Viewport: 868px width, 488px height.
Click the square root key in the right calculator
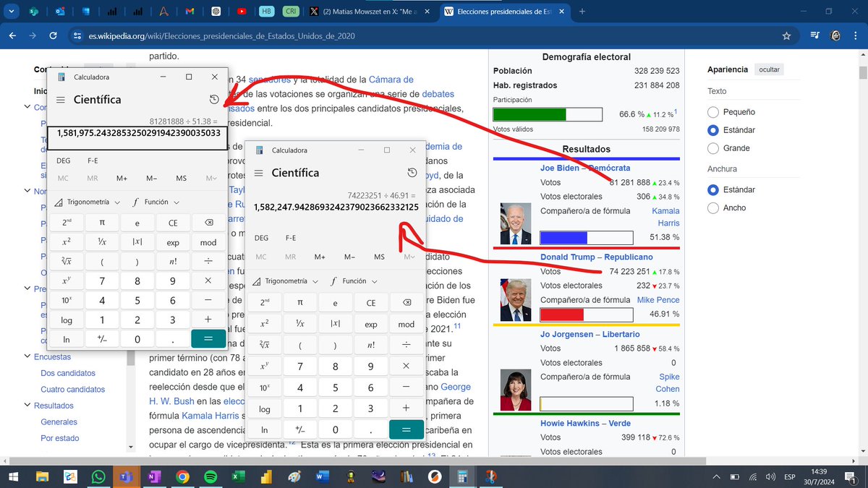(265, 346)
